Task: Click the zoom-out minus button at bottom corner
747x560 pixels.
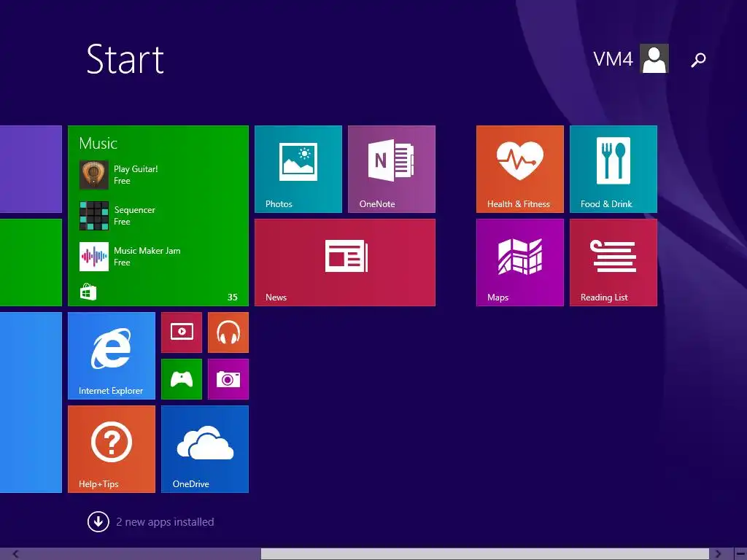Action: 740,554
